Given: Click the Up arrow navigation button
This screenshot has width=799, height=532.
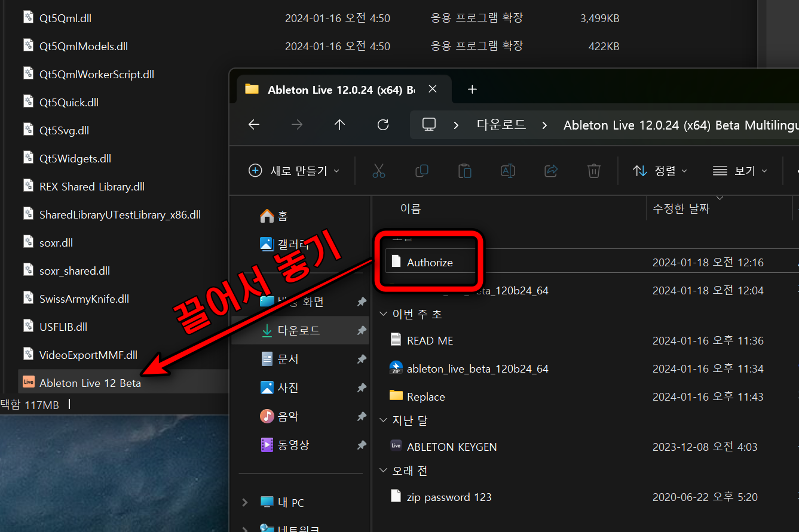Looking at the screenshot, I should tap(340, 125).
